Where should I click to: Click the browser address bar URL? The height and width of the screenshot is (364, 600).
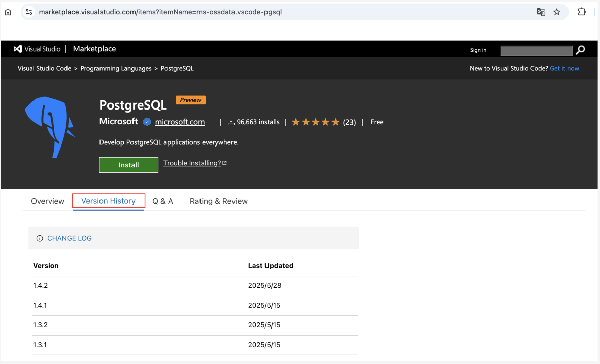[160, 12]
